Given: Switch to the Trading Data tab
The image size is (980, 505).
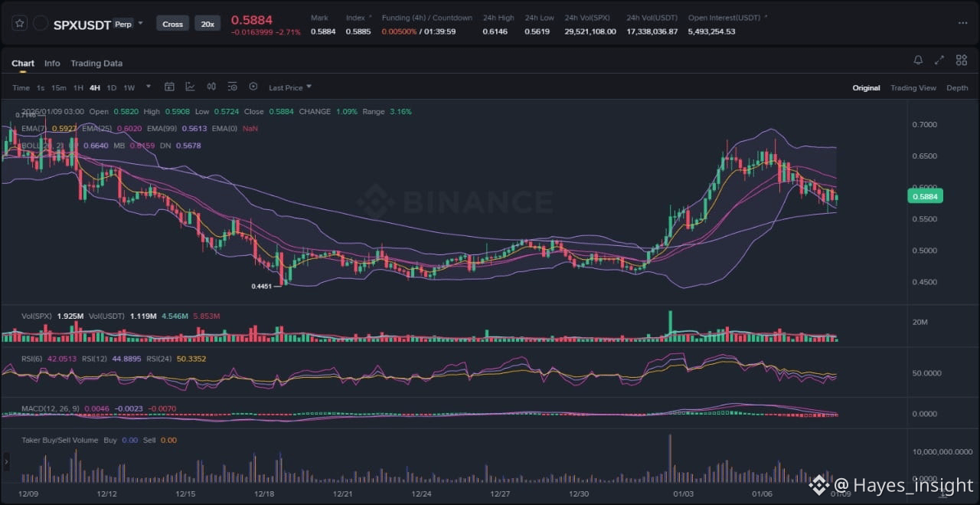Looking at the screenshot, I should [96, 64].
